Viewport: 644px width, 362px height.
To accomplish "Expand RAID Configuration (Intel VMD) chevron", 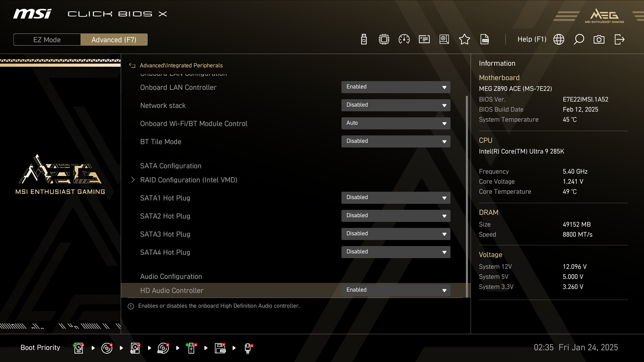I will click(x=133, y=180).
